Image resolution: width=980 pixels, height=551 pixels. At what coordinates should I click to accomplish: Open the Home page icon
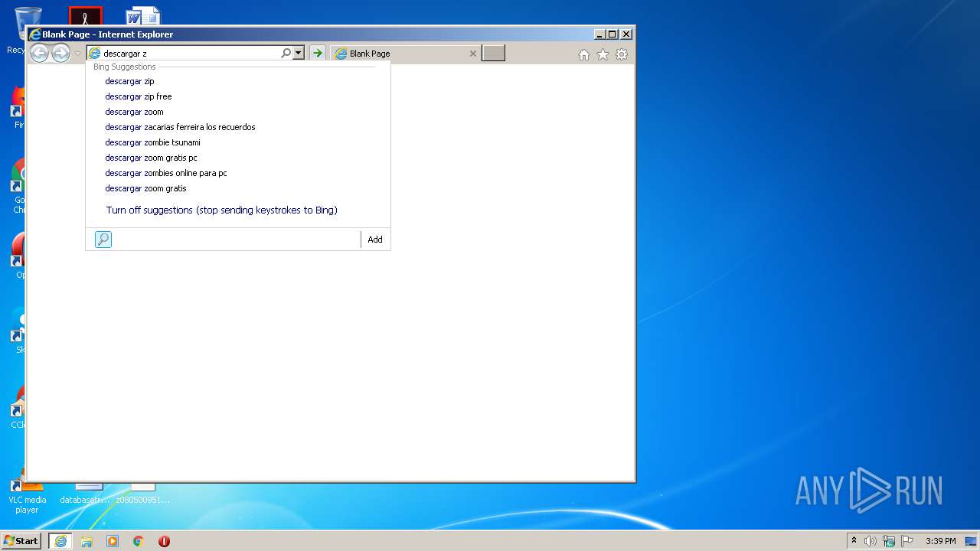[584, 54]
